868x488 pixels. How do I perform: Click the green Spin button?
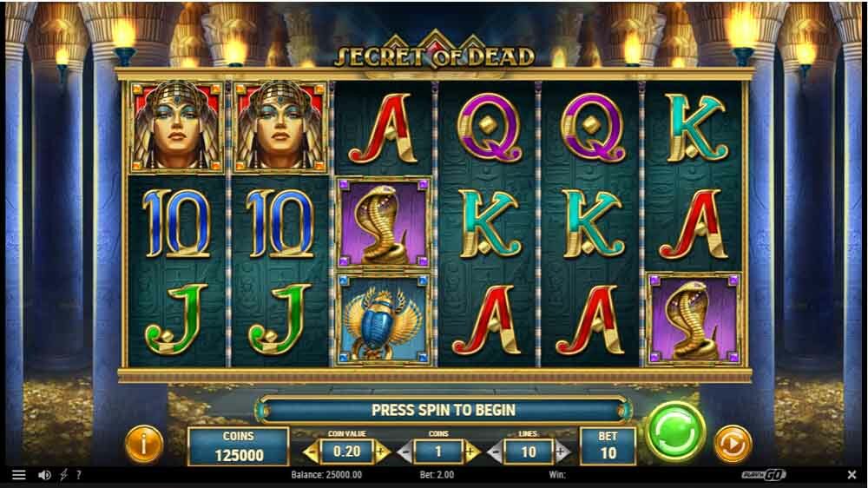point(674,432)
